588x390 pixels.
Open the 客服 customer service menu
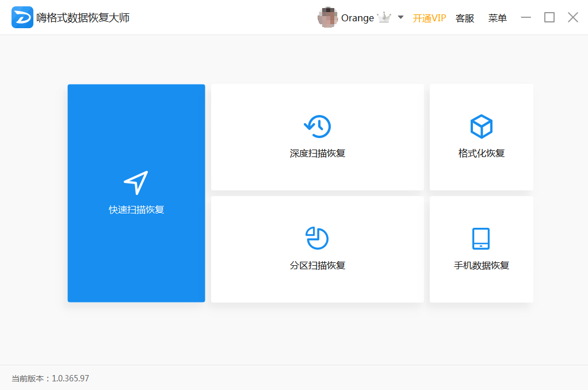coord(465,18)
